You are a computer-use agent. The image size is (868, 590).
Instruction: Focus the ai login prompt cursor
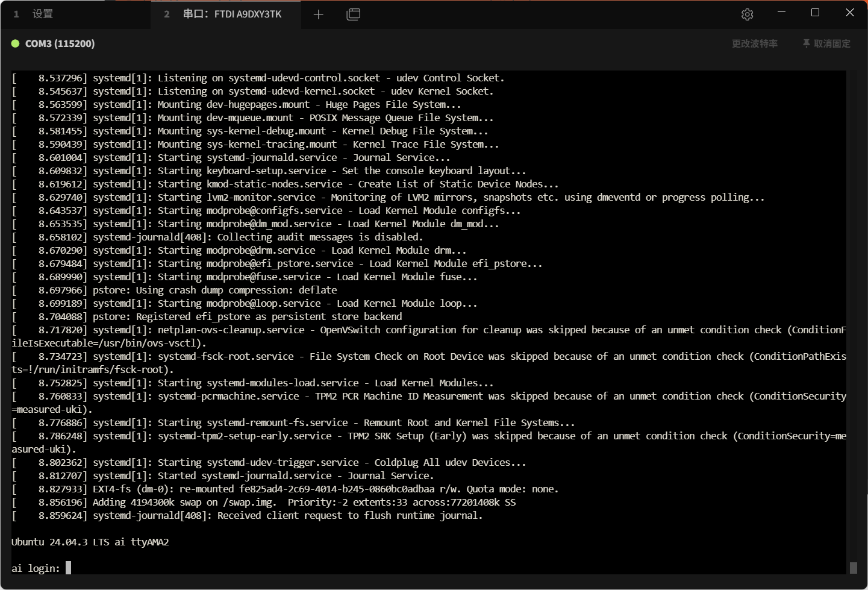point(68,568)
